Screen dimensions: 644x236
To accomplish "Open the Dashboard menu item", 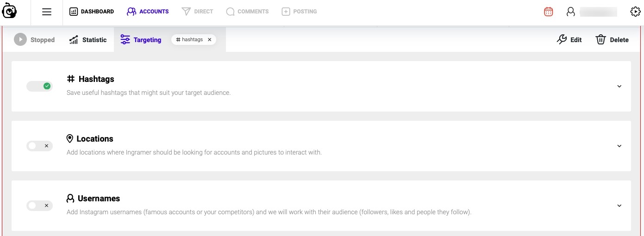I will click(92, 12).
